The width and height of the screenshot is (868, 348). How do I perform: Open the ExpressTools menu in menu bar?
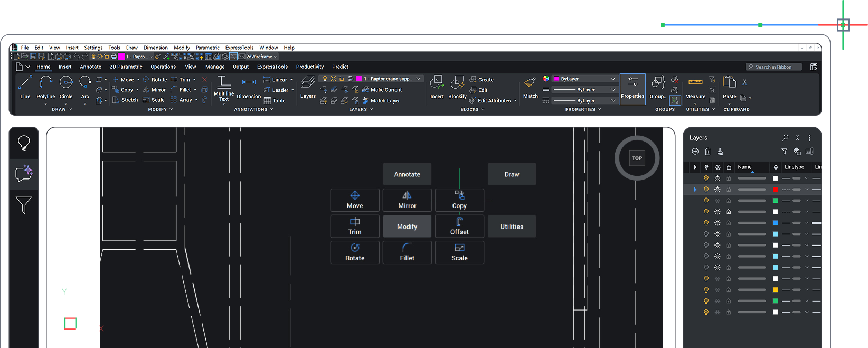pyautogui.click(x=239, y=48)
